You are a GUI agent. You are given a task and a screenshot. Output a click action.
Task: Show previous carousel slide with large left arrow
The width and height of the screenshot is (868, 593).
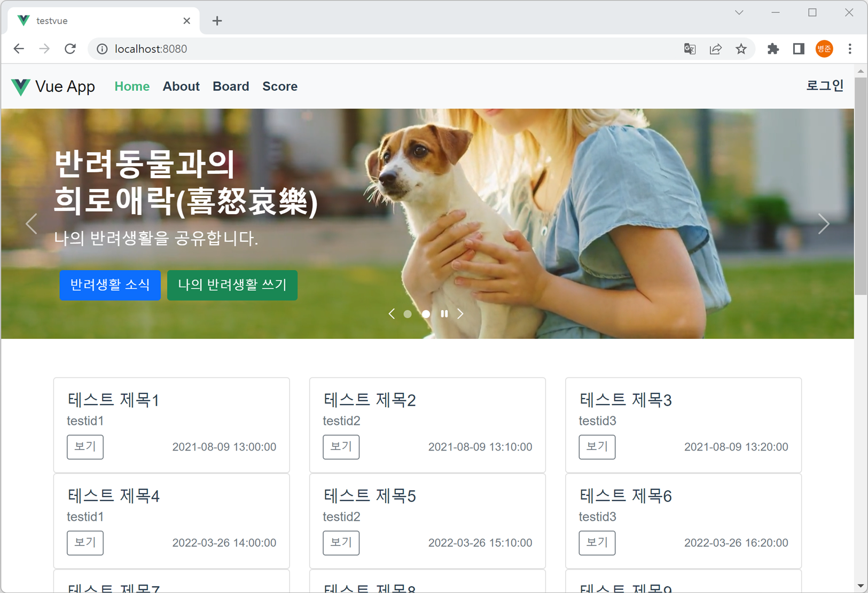click(32, 224)
